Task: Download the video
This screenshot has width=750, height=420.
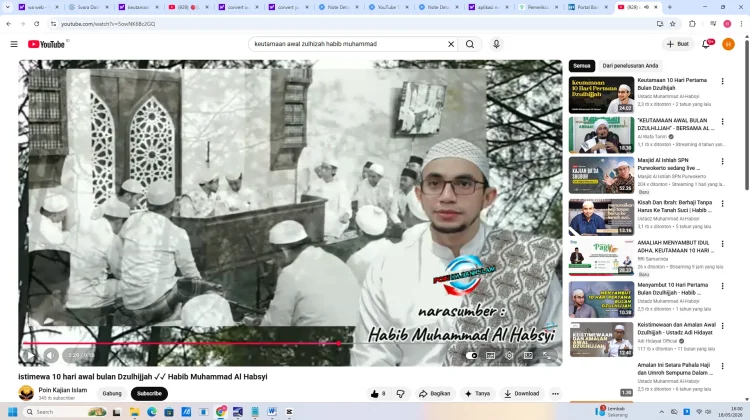Action: pos(521,394)
